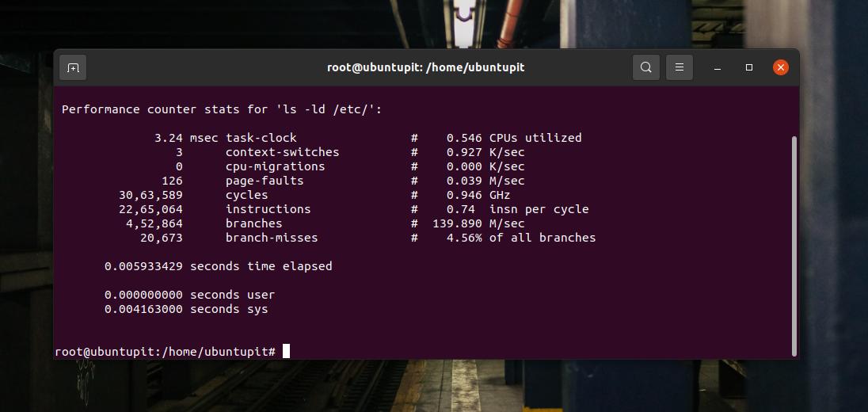Close the terminal with the orange button
Image resolution: width=868 pixels, height=412 pixels.
[781, 68]
